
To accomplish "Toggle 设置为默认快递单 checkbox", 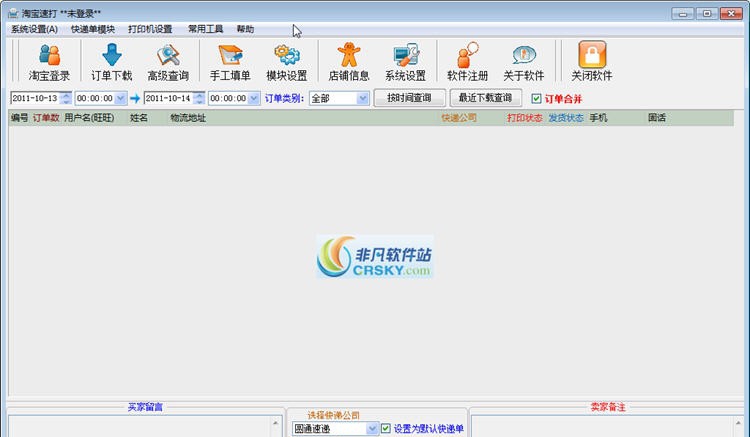I will (x=386, y=428).
